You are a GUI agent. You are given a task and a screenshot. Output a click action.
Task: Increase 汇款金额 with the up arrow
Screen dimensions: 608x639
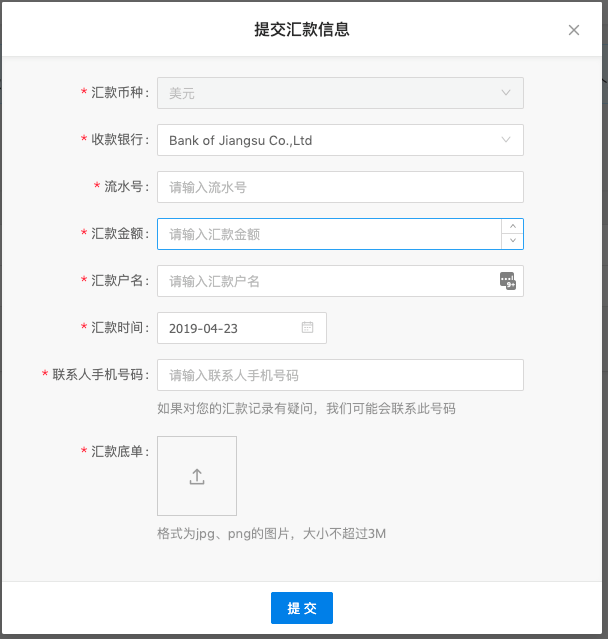pos(513,226)
